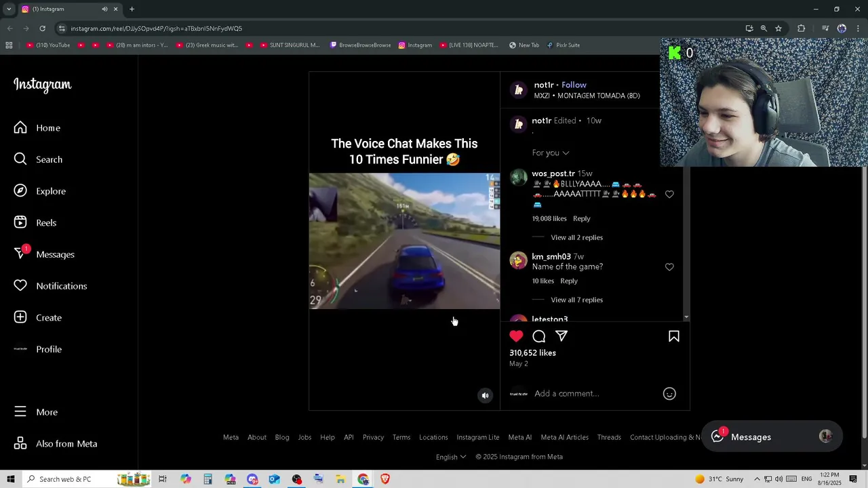Open the Instagram Lite footer link
The width and height of the screenshot is (868, 488).
click(x=477, y=437)
